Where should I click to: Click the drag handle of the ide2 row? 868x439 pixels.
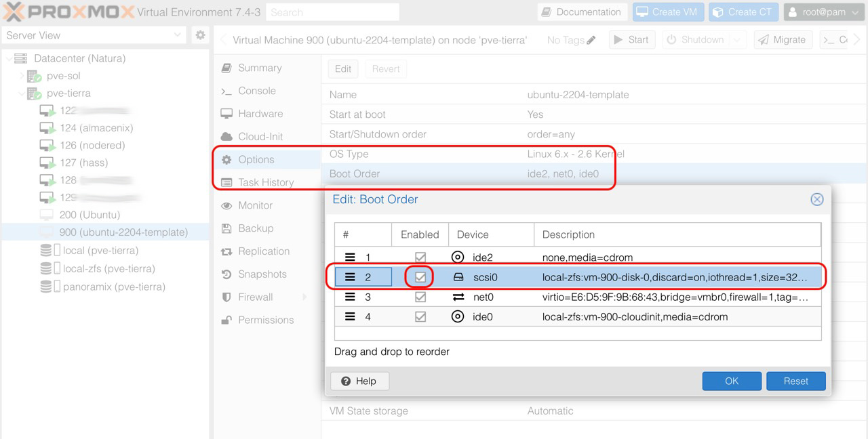pos(350,257)
